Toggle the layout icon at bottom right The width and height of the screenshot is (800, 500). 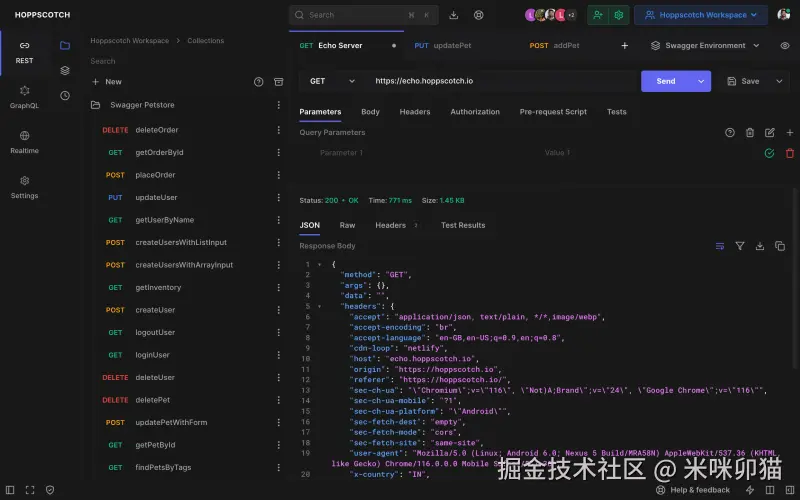tap(769, 490)
